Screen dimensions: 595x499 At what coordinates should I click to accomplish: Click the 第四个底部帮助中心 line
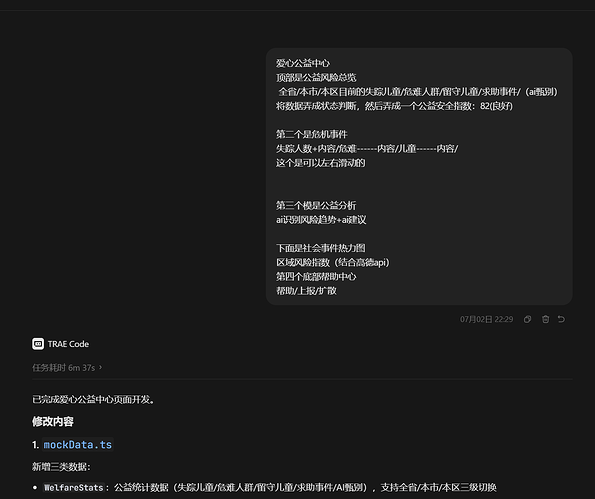coord(316,276)
